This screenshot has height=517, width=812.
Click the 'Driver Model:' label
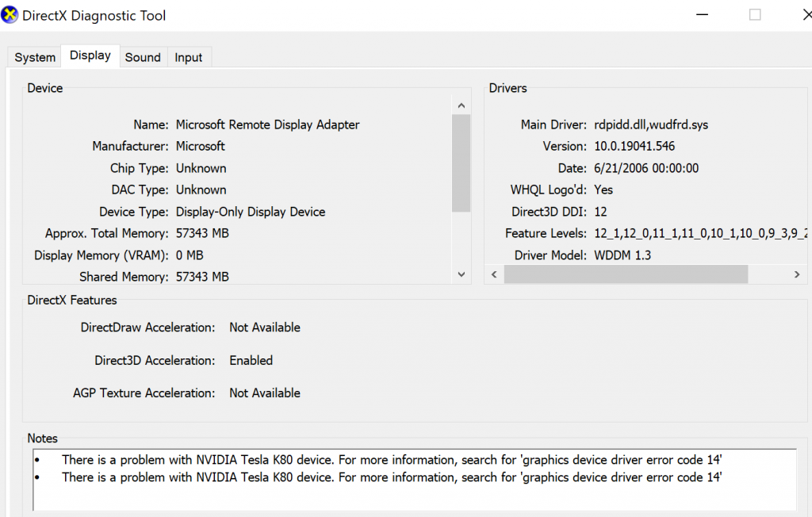point(550,255)
